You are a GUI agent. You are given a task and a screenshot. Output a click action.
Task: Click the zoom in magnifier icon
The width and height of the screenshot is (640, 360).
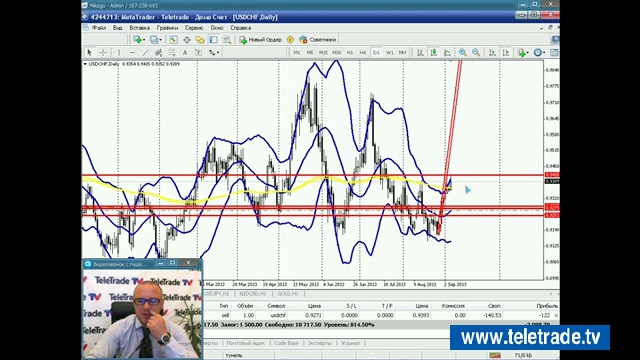pos(462,52)
